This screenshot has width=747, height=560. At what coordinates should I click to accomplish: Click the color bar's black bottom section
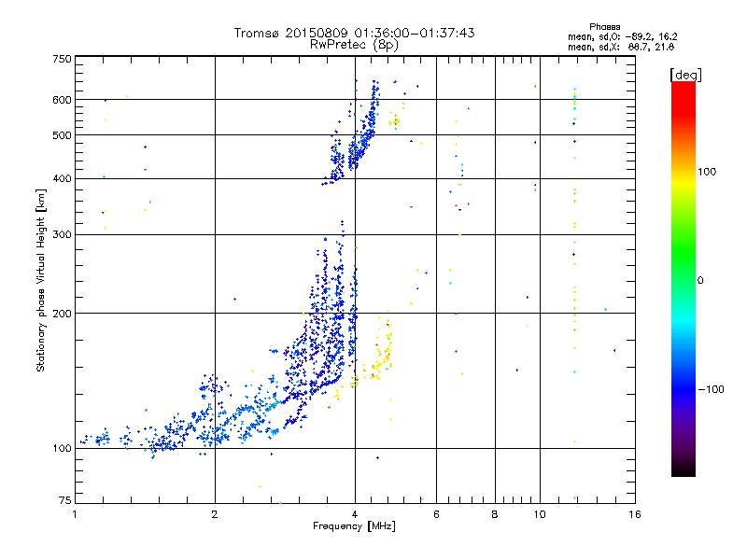point(684,469)
